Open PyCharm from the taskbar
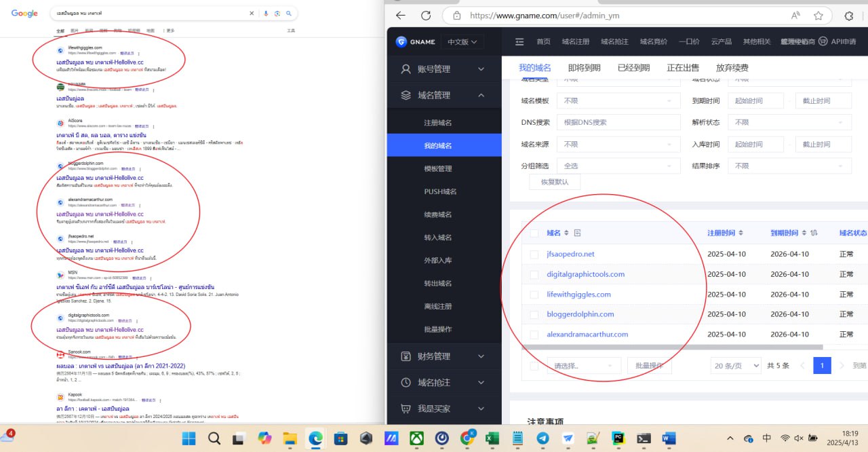The image size is (868, 452). 618,438
